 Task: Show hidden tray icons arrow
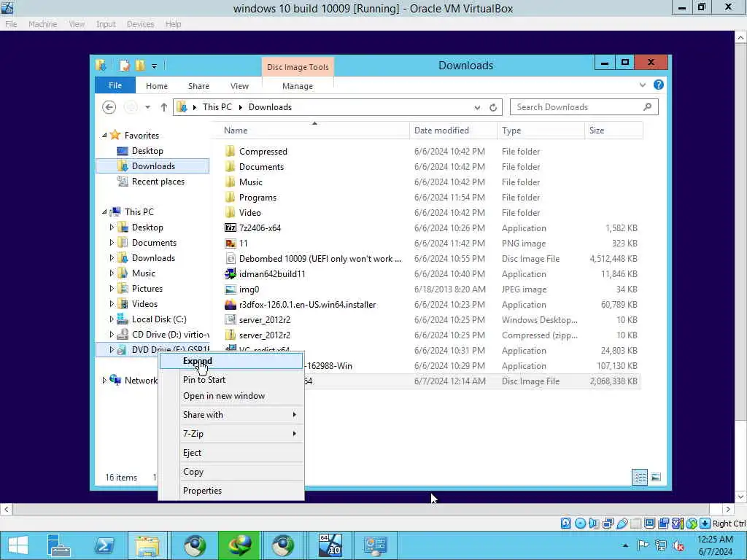tap(625, 545)
